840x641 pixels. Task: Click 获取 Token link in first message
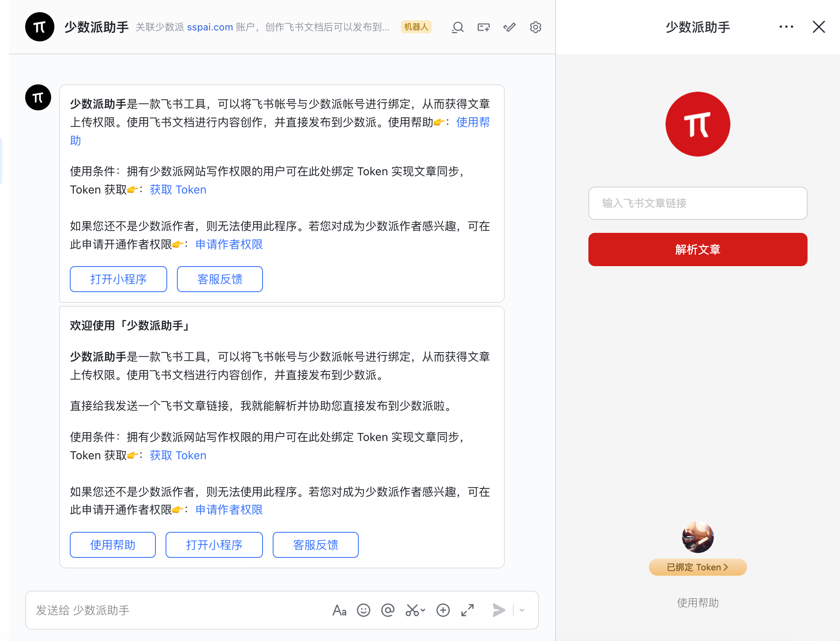coord(178,190)
